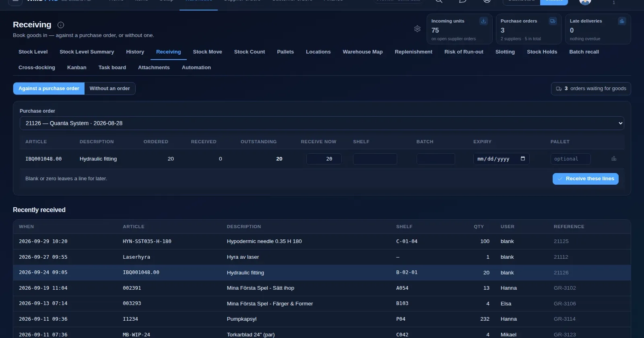Viewport: 644px width, 338px height.
Task: Show the Warehouse Map tab
Action: 363,52
